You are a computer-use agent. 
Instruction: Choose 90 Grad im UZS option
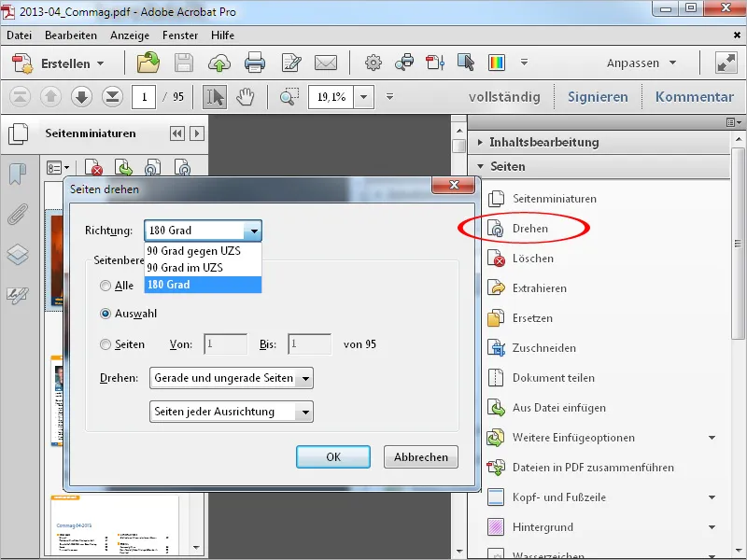pyautogui.click(x=203, y=268)
